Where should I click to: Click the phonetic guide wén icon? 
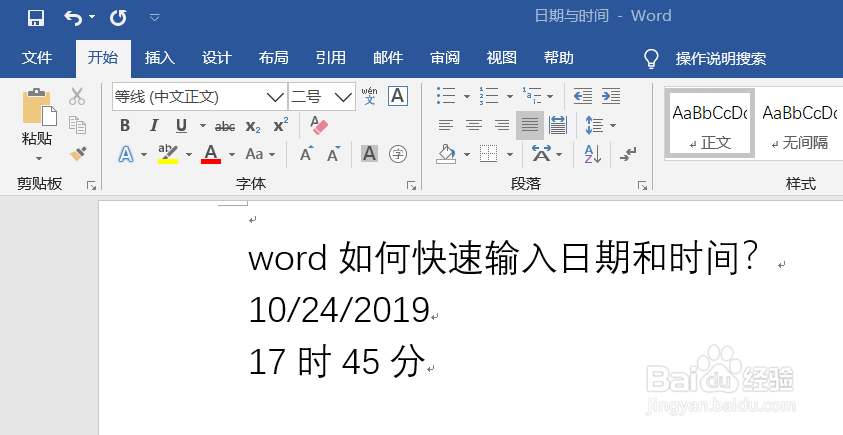pyautogui.click(x=369, y=96)
